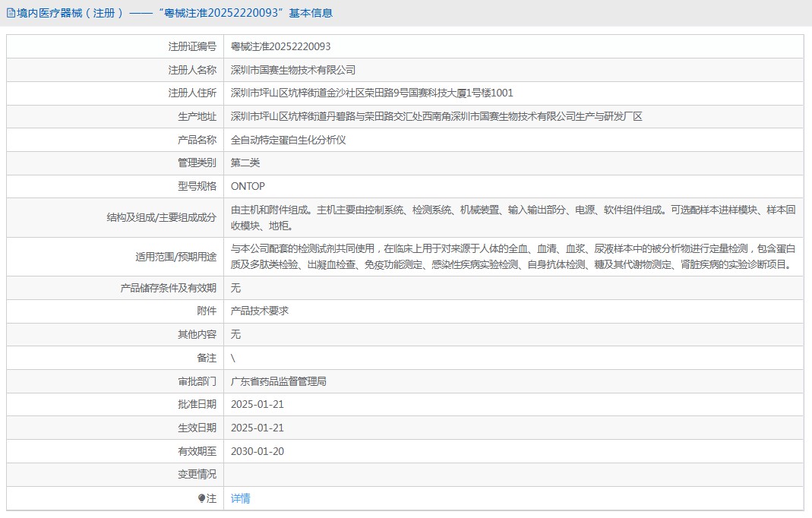Click the 生效日期 row label
The height and width of the screenshot is (518, 812).
pyautogui.click(x=196, y=428)
